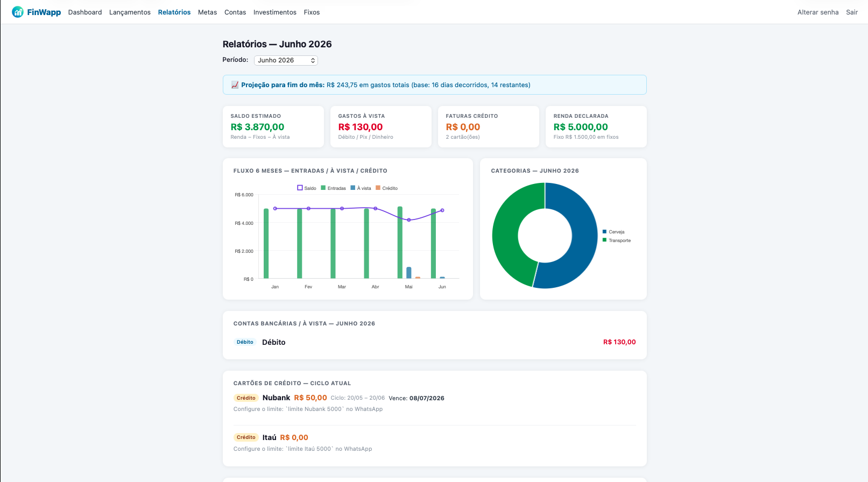The height and width of the screenshot is (482, 868).
Task: Select the Relatórios nav item
Action: [x=174, y=12]
